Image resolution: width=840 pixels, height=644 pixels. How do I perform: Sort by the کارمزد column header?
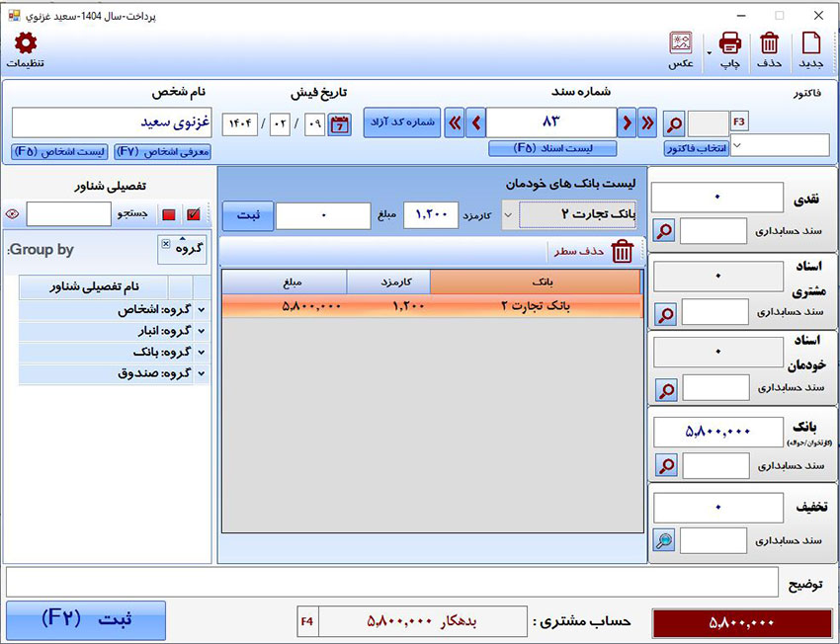click(388, 282)
